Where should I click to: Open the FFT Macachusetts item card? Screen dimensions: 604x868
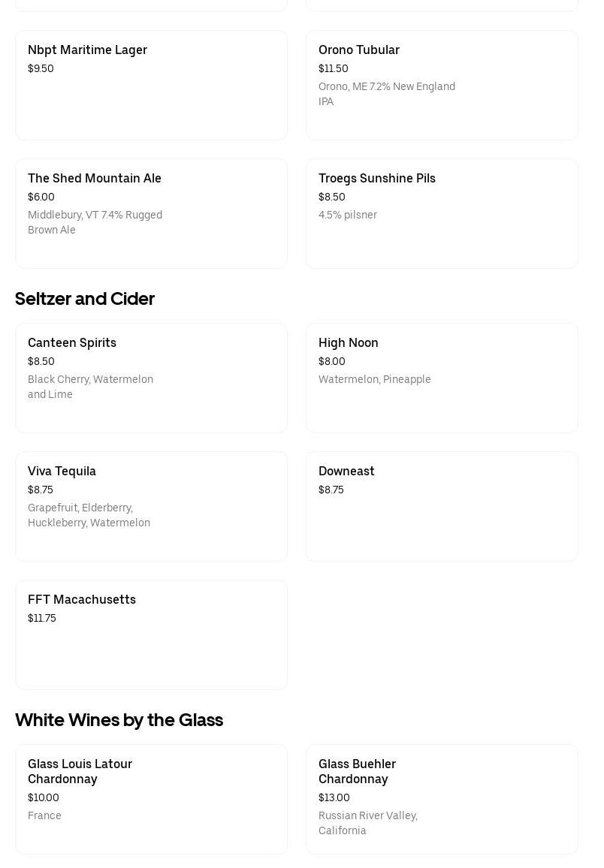click(x=151, y=634)
